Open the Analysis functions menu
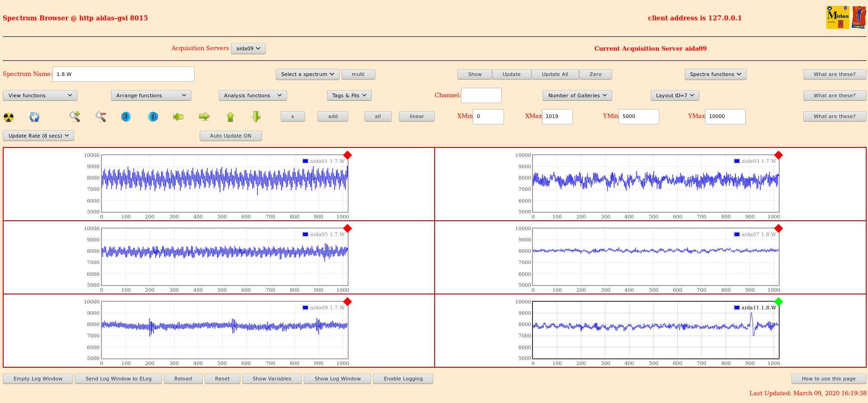 click(252, 95)
